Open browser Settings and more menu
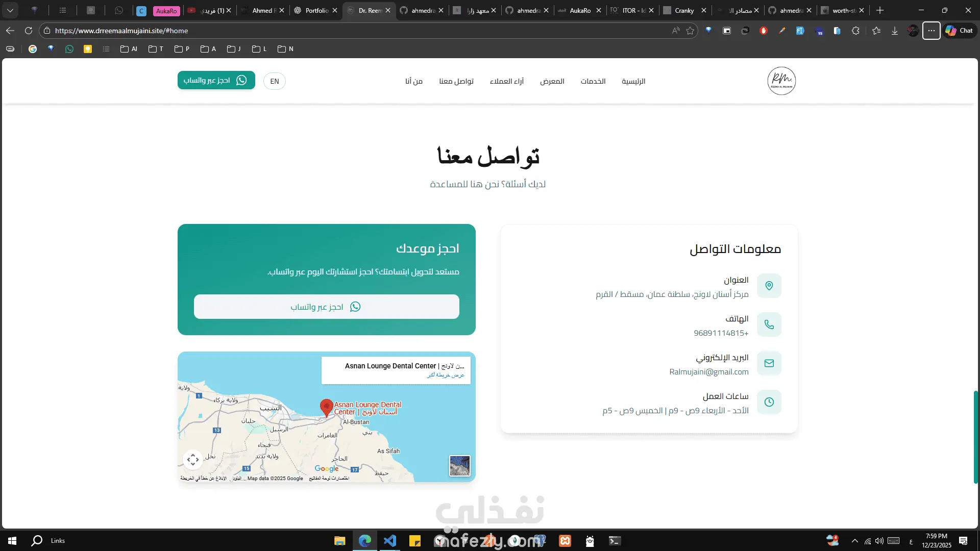Viewport: 980px width, 551px height. click(931, 31)
